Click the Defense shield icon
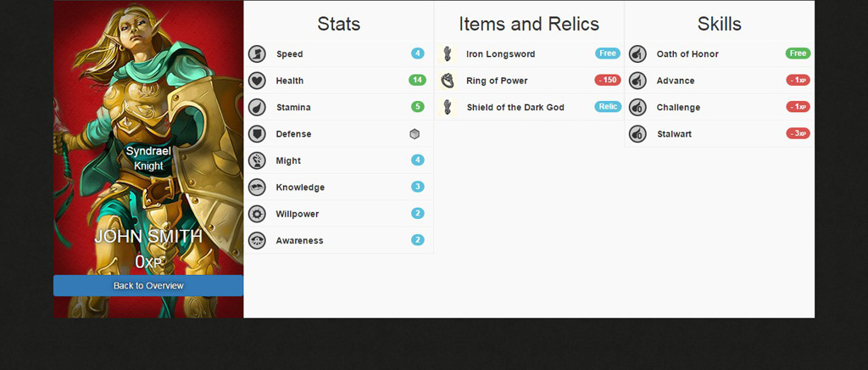This screenshot has width=868, height=370. tap(257, 134)
